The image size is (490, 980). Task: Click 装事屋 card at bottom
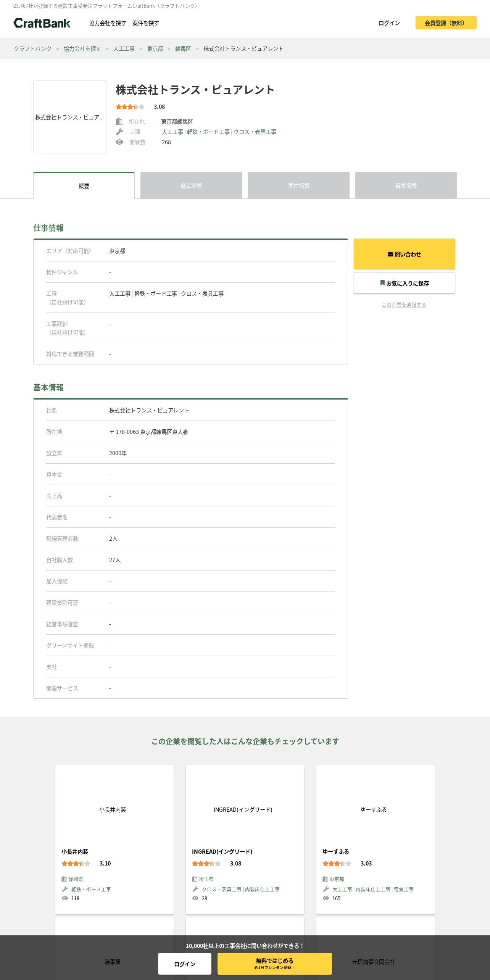114,949
